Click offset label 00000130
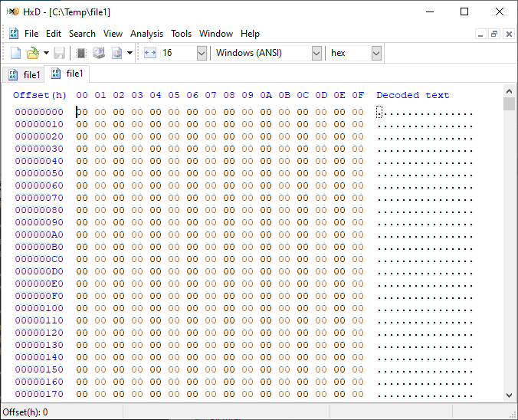518x420 pixels. [x=39, y=345]
